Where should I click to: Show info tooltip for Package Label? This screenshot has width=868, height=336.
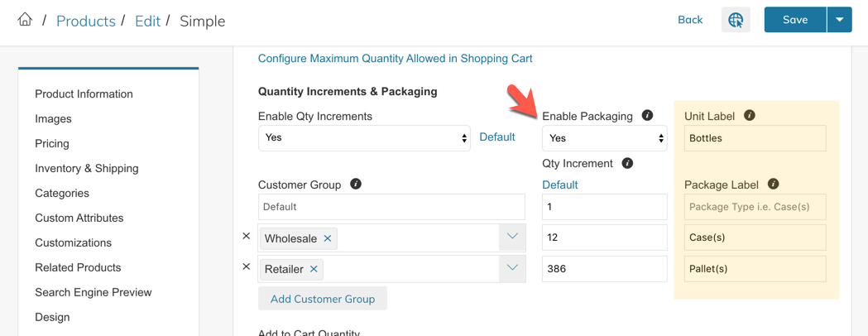[x=774, y=184]
